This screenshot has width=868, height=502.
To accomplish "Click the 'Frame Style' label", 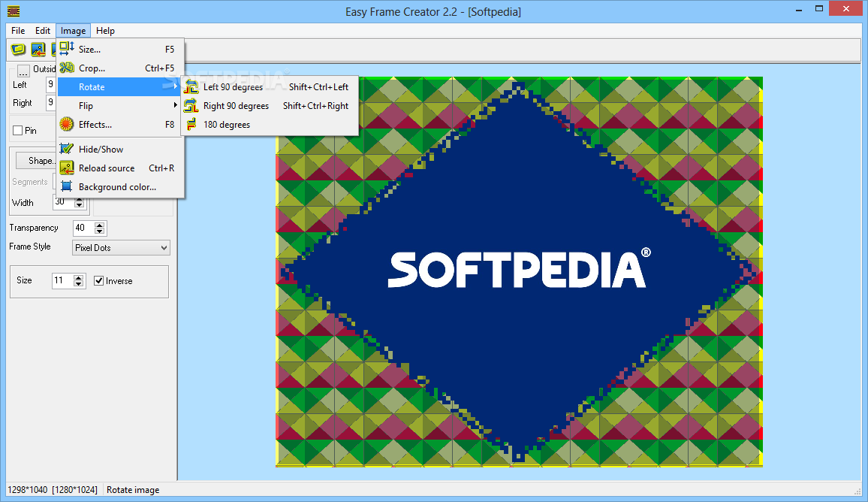I will pyautogui.click(x=30, y=246).
